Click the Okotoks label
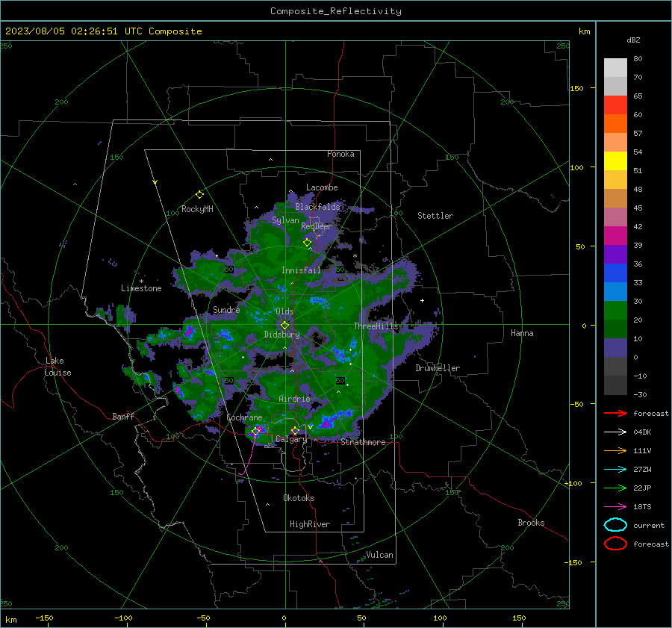Image resolution: width=672 pixels, height=628 pixels. tap(299, 498)
